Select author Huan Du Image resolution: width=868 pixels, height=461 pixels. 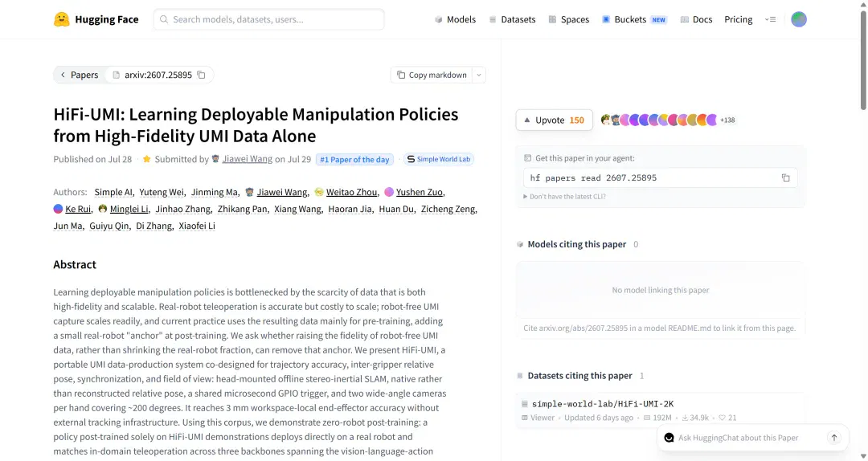[396, 209]
